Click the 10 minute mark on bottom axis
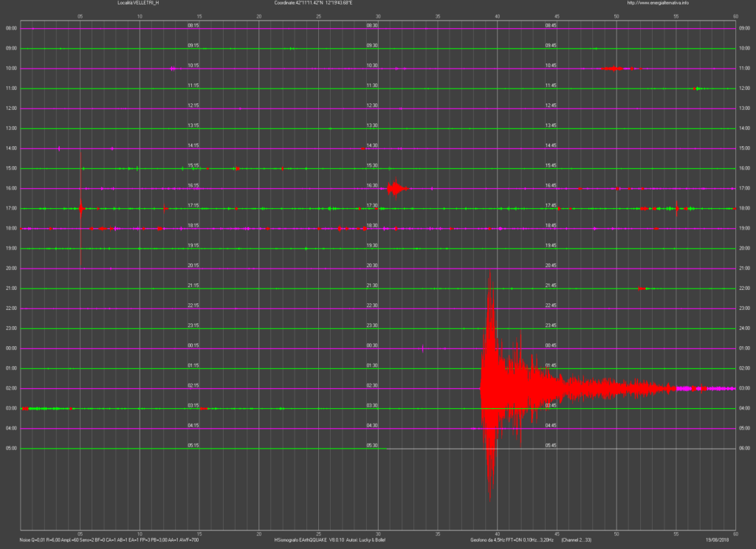Image resolution: width=756 pixels, height=549 pixels. 140,534
